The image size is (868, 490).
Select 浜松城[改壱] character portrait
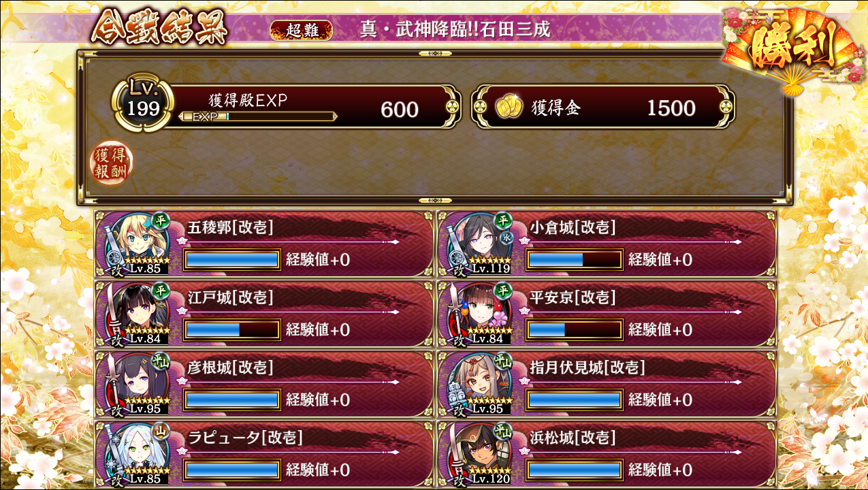[479, 454]
